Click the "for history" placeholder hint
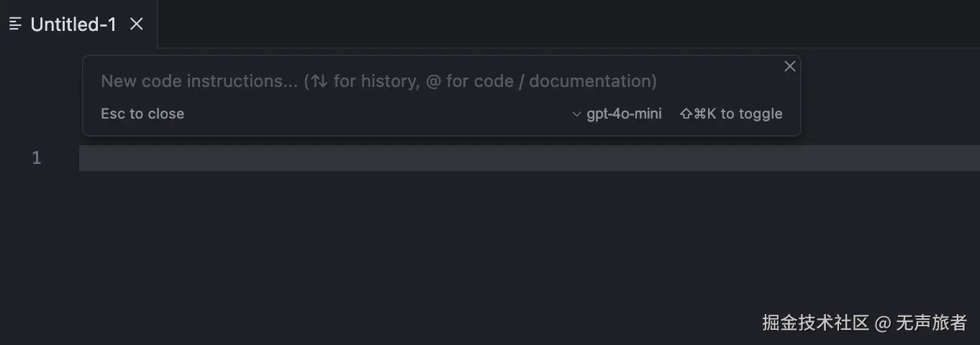 coord(376,81)
